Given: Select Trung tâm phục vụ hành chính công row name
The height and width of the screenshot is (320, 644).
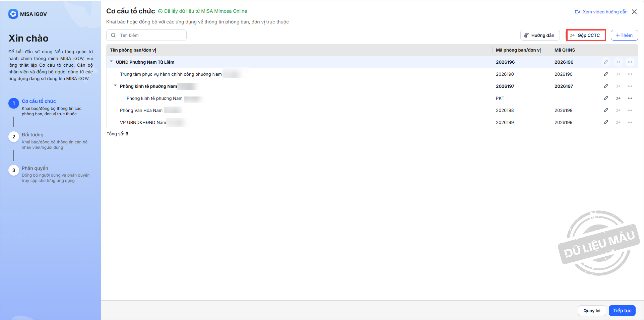Looking at the screenshot, I should tap(171, 74).
